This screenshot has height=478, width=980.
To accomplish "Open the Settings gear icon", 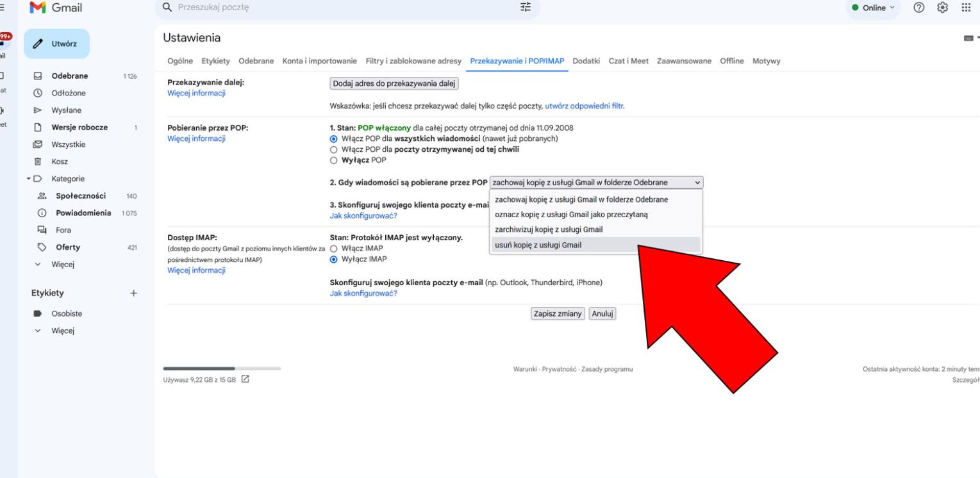I will (x=943, y=8).
